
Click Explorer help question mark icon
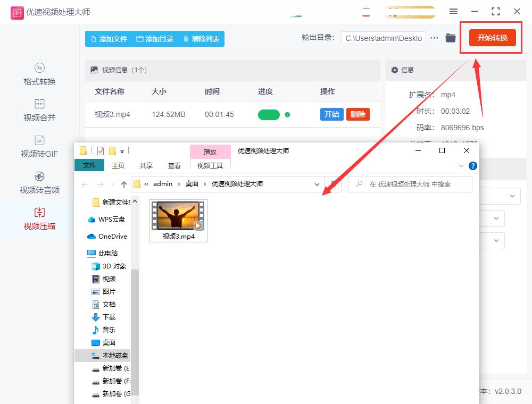coord(472,166)
